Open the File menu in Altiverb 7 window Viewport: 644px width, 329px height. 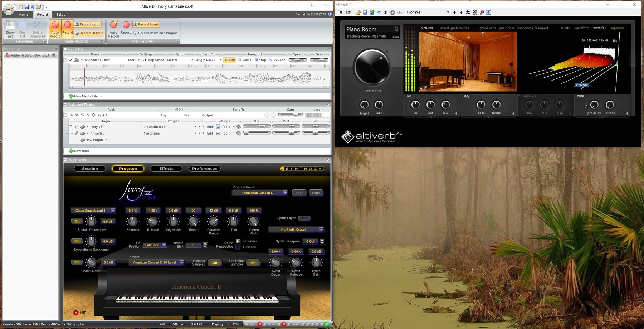[340, 12]
